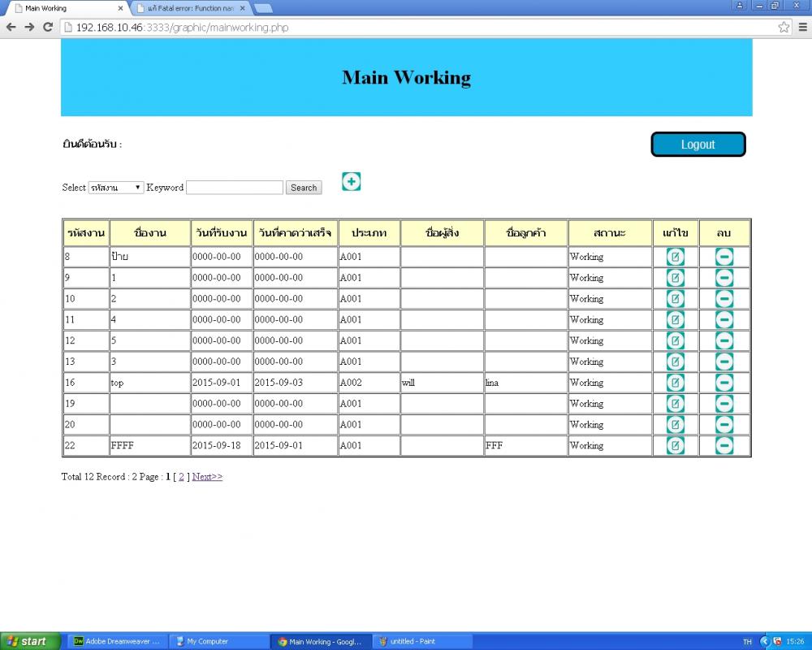
Task: Edit the row with job code 9
Action: tap(675, 278)
